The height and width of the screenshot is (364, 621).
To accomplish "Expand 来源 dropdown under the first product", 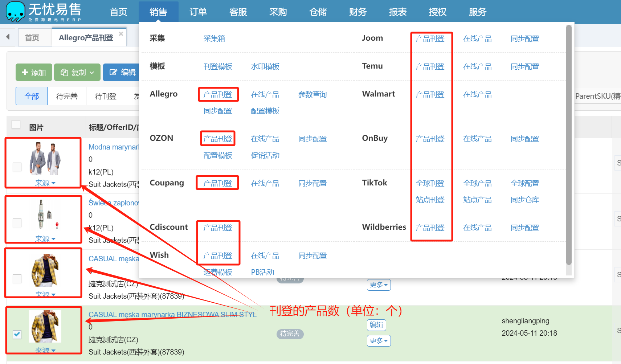I will point(45,183).
